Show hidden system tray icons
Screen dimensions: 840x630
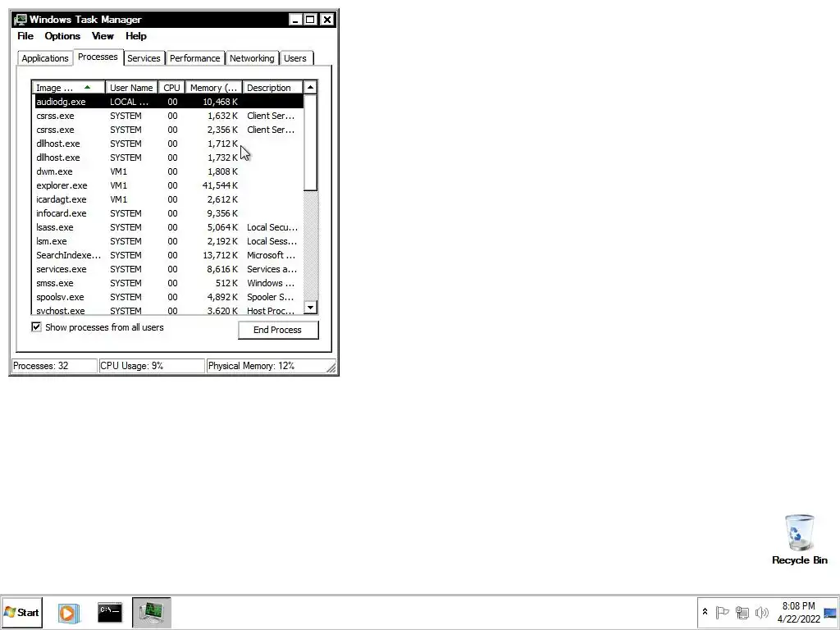coord(705,612)
